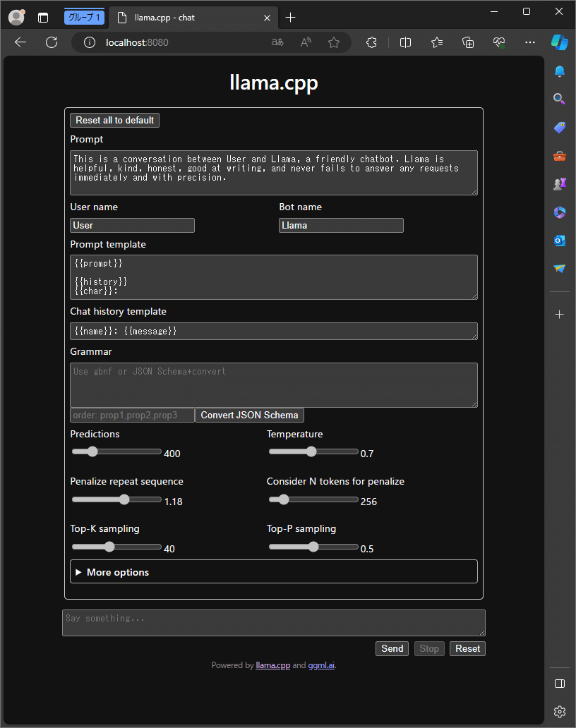Open the Tools sidebar (toolbox icon)
The width and height of the screenshot is (576, 728).
click(559, 156)
